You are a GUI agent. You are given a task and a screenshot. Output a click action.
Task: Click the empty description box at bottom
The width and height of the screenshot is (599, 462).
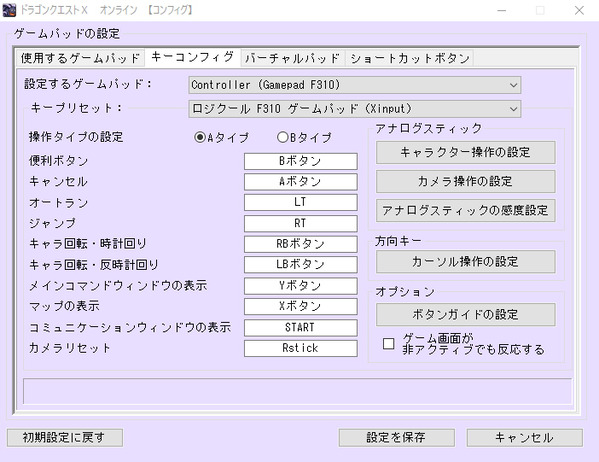[298, 391]
